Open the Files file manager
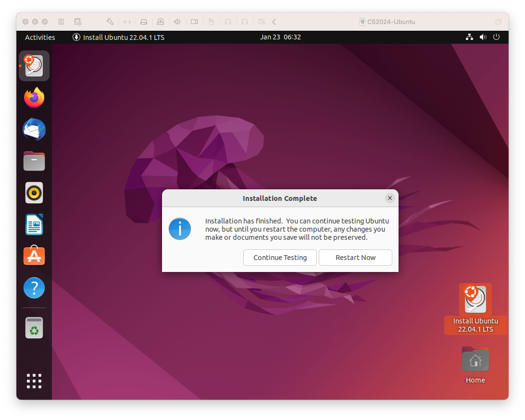The image size is (525, 420). tap(34, 161)
